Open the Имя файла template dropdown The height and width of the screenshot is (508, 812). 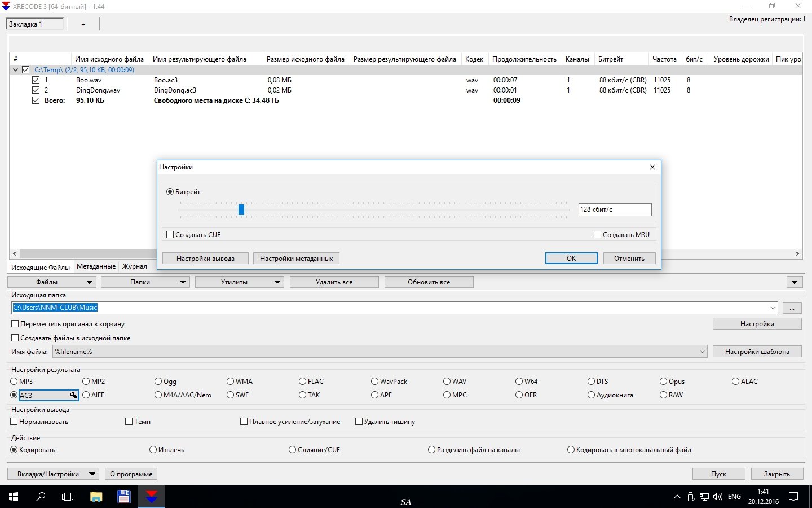[x=702, y=352]
